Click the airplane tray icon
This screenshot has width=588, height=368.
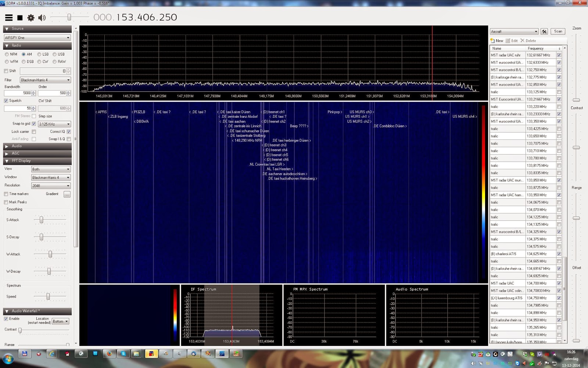pyautogui.click(x=481, y=364)
